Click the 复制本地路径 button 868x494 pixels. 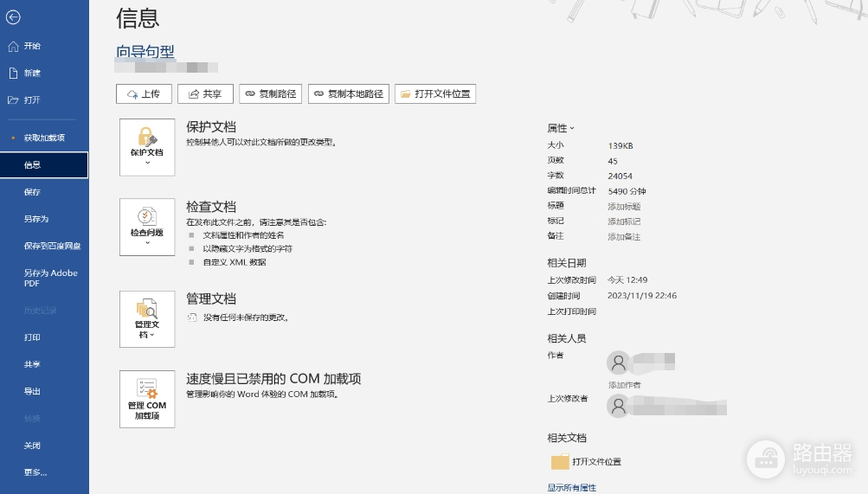(349, 94)
